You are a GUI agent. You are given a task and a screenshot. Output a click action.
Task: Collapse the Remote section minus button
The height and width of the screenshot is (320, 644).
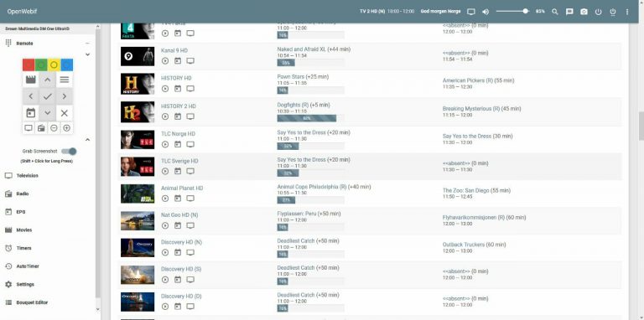click(x=87, y=44)
